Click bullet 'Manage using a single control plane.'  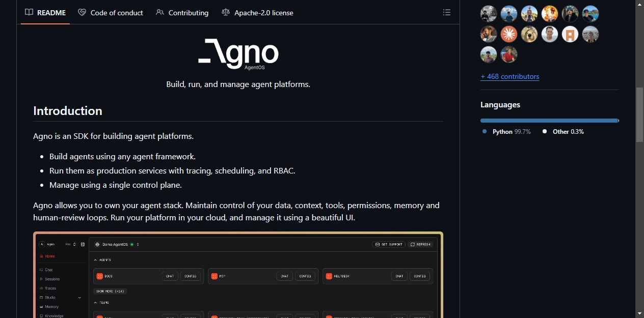(x=116, y=185)
